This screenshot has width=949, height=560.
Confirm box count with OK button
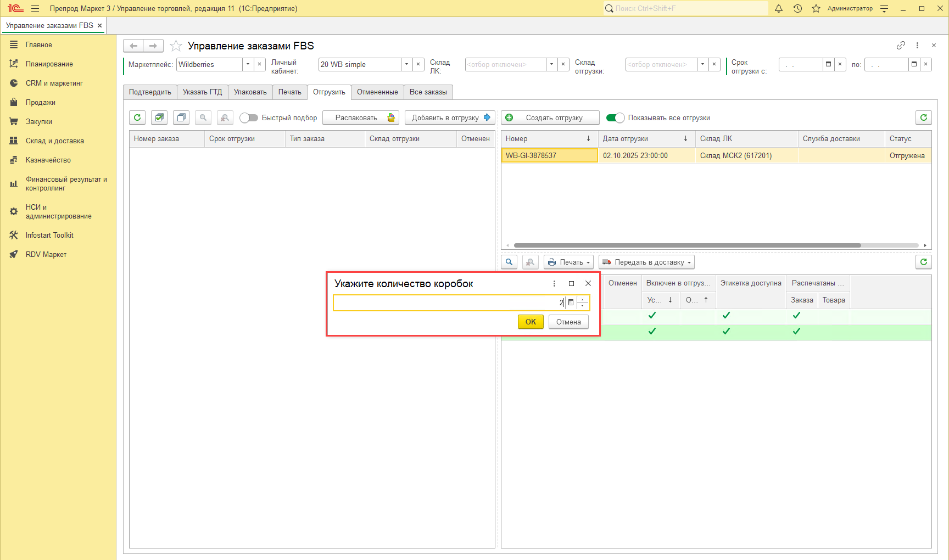tap(530, 322)
